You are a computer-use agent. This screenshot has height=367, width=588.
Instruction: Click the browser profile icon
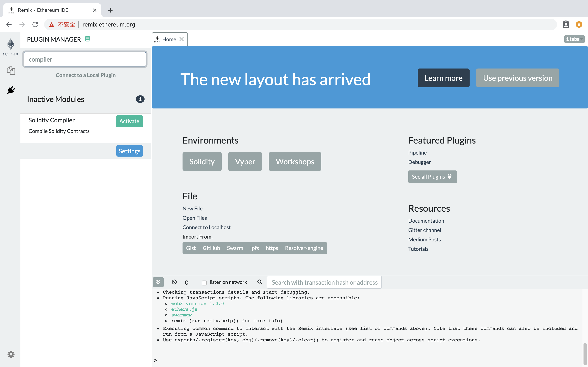(566, 24)
